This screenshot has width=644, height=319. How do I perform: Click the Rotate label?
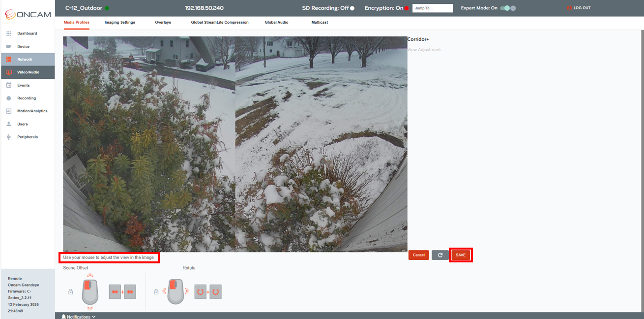point(189,268)
